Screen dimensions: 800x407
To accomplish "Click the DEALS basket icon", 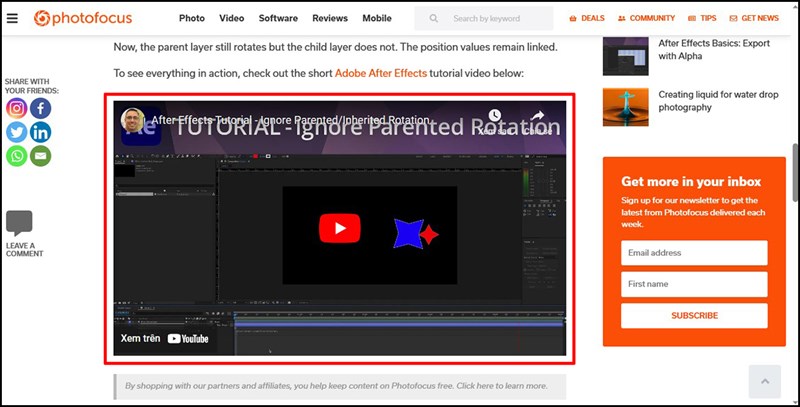I will pos(573,18).
